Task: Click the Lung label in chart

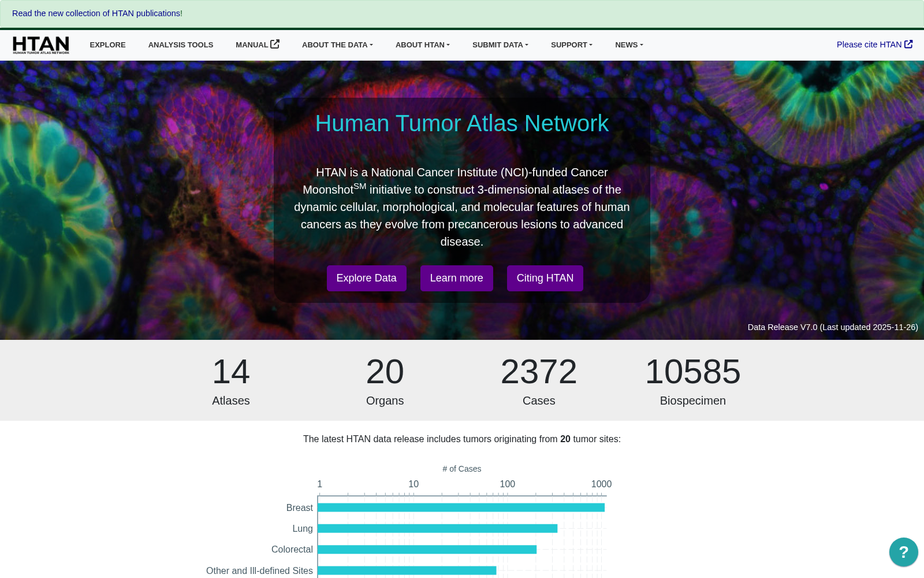Action: click(303, 528)
